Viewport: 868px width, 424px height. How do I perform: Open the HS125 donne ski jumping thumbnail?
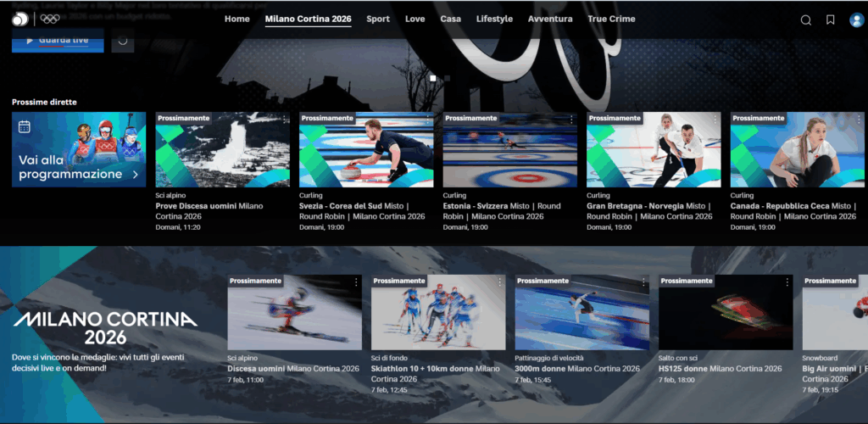(x=726, y=312)
